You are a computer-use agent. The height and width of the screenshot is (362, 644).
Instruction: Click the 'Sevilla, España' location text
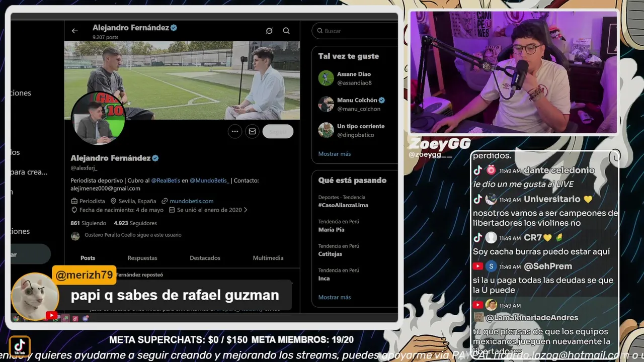[137, 201]
